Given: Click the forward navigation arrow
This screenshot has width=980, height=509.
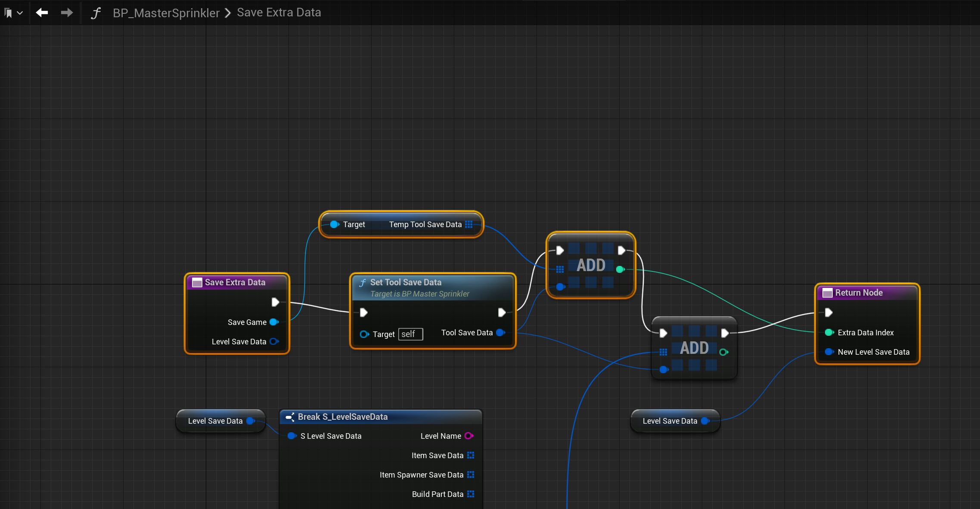Looking at the screenshot, I should click(67, 12).
